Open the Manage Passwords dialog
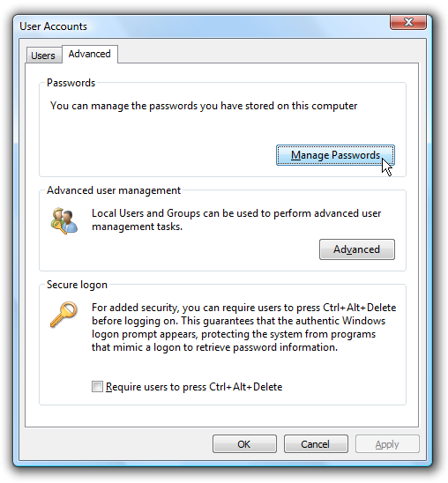This screenshot has width=448, height=483. 335,155
